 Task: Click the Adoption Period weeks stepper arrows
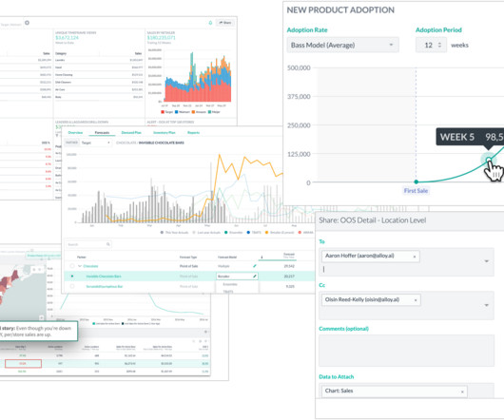pyautogui.click(x=439, y=45)
